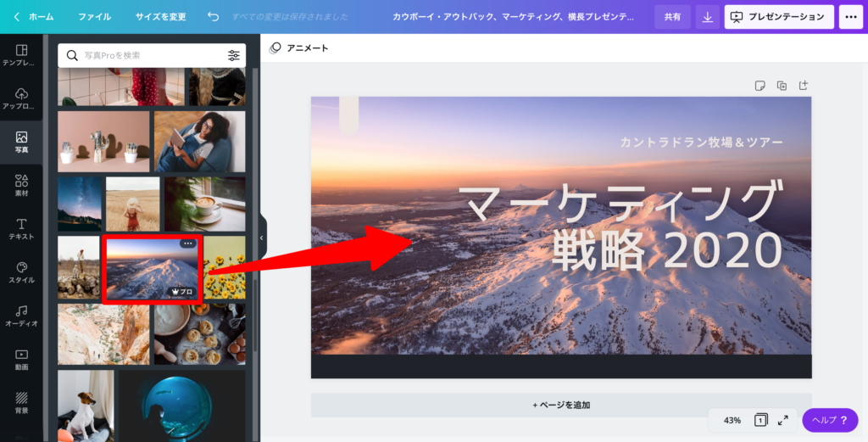
Task: Open the 背景 background sidebar tab
Action: pyautogui.click(x=21, y=403)
